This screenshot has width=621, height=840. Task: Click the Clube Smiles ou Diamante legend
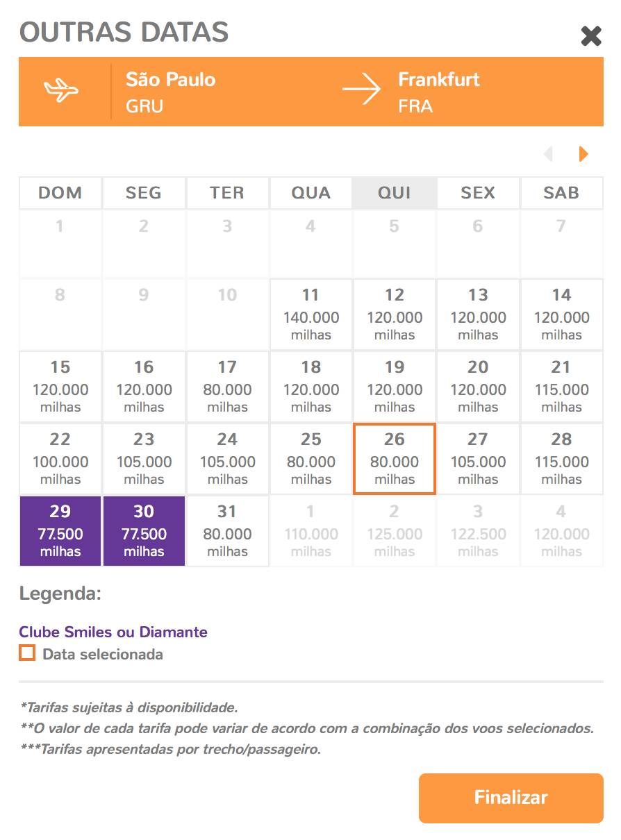(113, 632)
